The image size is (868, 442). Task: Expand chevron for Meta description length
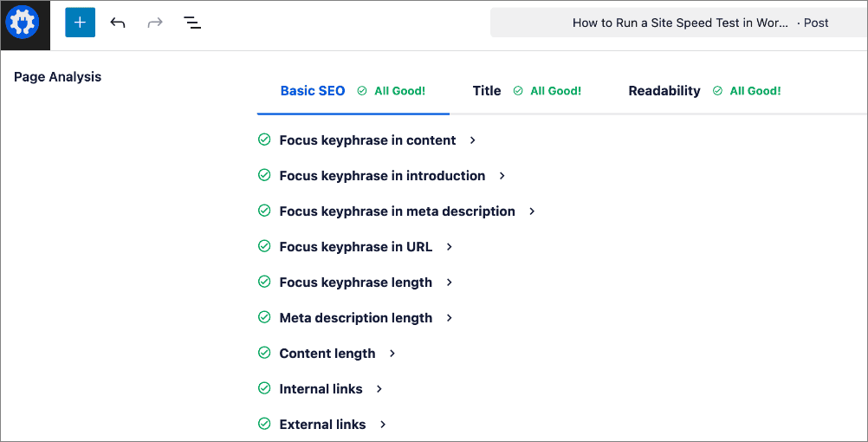coord(450,318)
